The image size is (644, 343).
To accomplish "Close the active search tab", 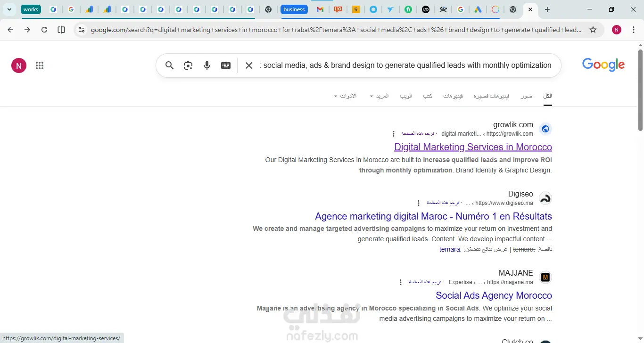I will click(530, 9).
